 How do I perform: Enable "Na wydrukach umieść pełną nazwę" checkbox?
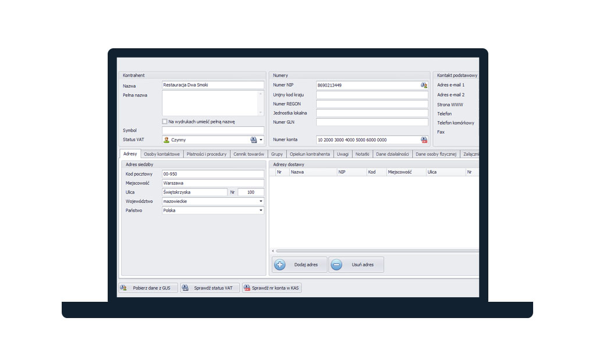point(164,121)
